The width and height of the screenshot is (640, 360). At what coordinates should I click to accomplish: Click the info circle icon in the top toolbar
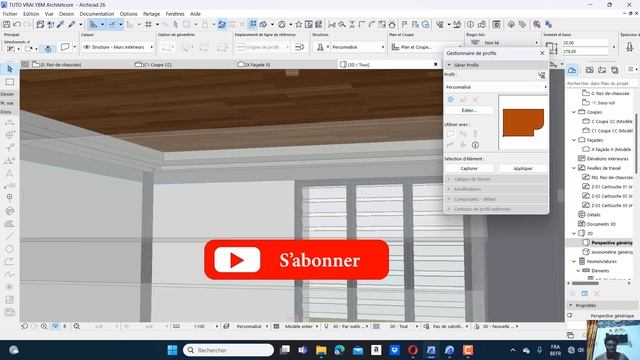470,24
